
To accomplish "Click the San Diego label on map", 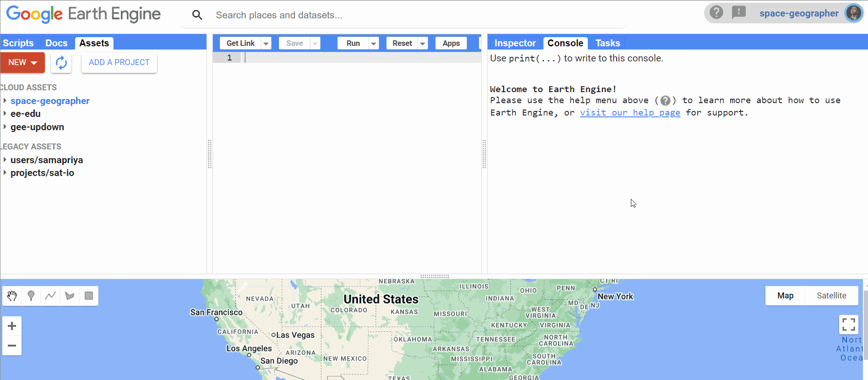I will coord(279,361).
